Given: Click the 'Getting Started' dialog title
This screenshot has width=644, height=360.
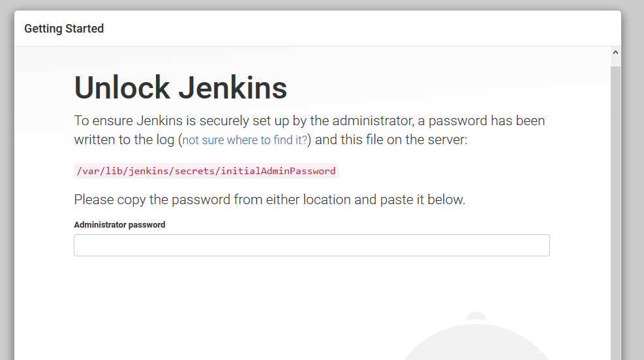Looking at the screenshot, I should [64, 29].
